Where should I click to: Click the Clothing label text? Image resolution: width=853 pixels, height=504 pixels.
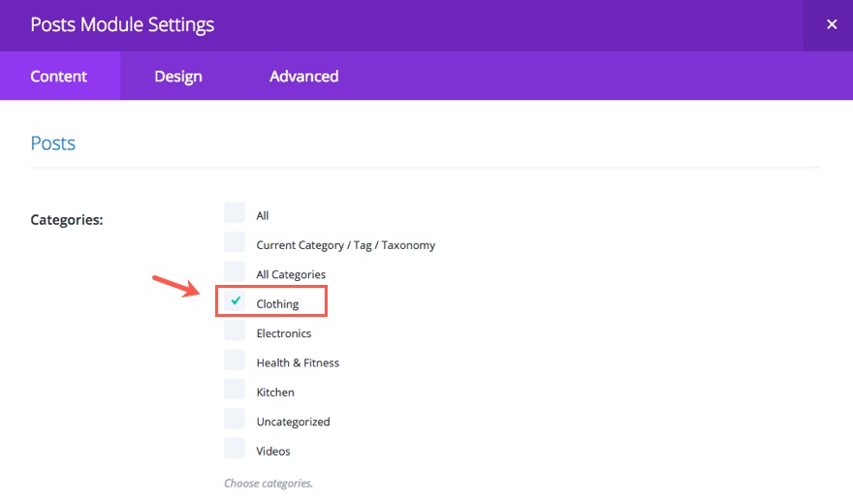[277, 304]
